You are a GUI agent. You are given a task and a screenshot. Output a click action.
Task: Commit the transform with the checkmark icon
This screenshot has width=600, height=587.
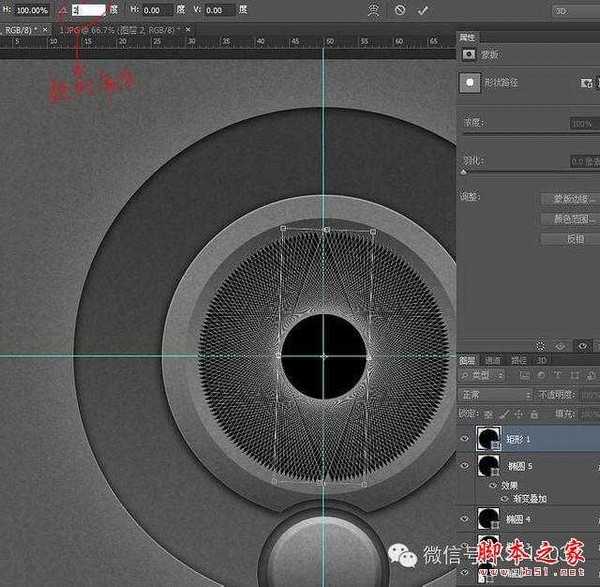coord(423,10)
